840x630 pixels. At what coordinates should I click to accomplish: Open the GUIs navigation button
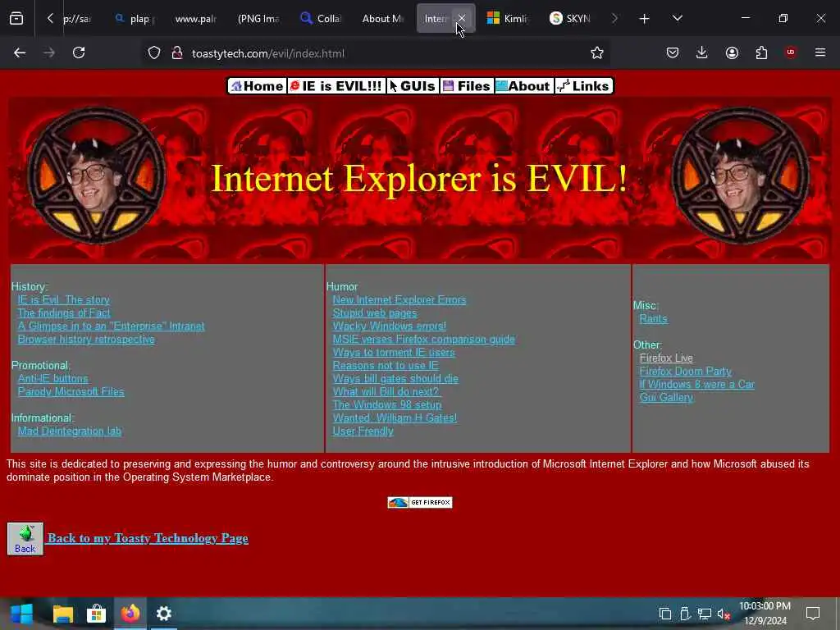[x=413, y=85]
